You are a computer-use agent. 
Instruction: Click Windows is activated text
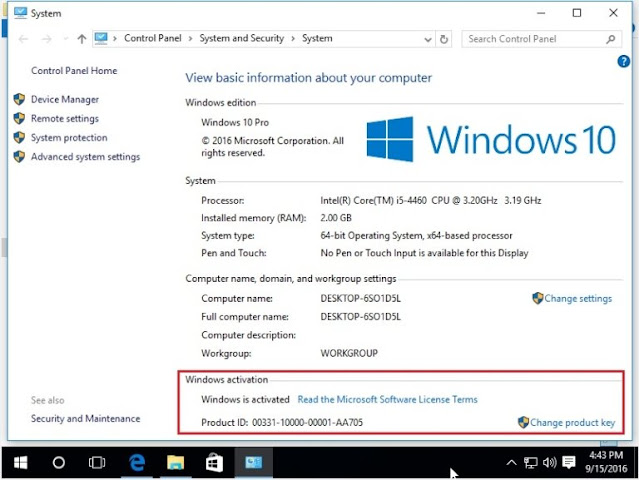pyautogui.click(x=245, y=399)
